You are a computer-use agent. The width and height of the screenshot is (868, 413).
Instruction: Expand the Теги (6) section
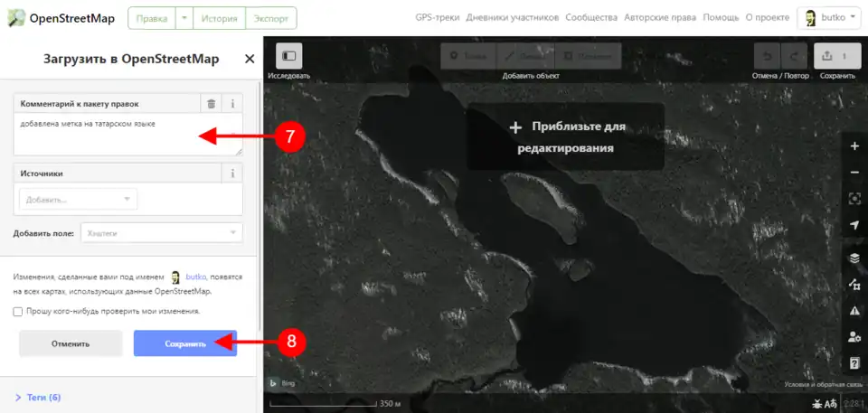tap(38, 398)
